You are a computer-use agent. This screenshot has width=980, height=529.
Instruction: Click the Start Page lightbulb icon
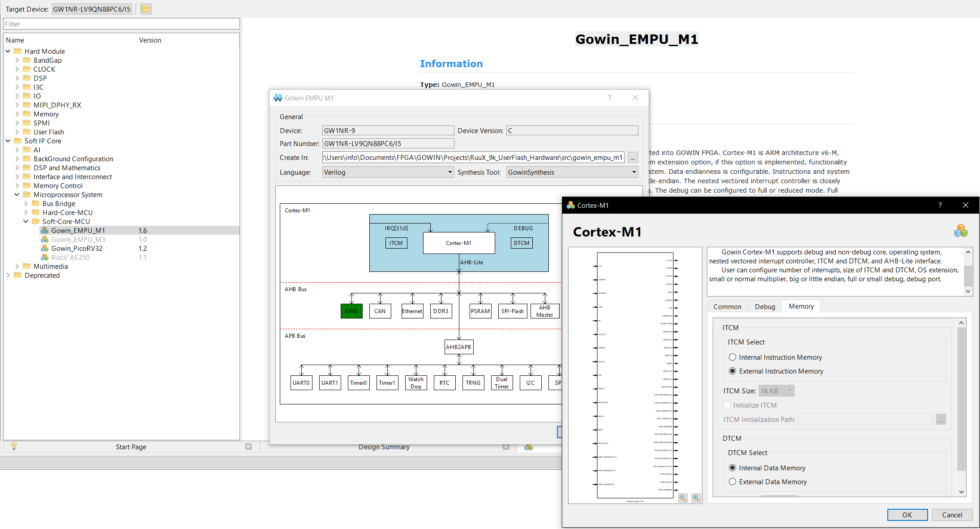(14, 446)
